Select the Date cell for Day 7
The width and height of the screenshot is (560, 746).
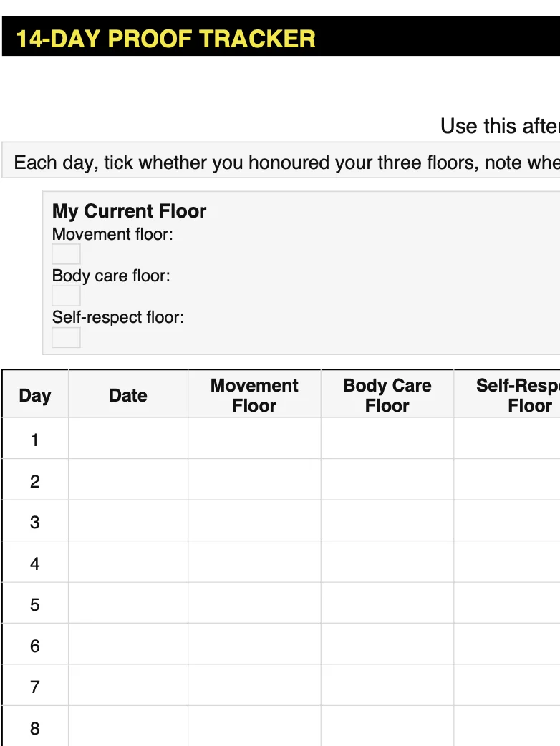pyautogui.click(x=128, y=685)
